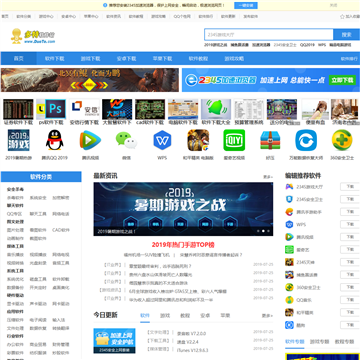This screenshot has height=360, width=360.
Task: Open the green bell software thumbnail
Action: (x=216, y=109)
